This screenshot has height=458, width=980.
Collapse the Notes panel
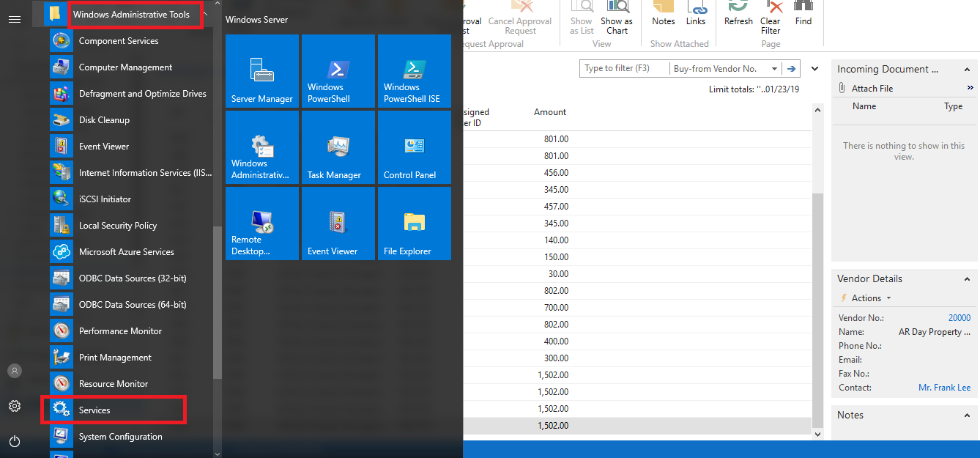[967, 415]
